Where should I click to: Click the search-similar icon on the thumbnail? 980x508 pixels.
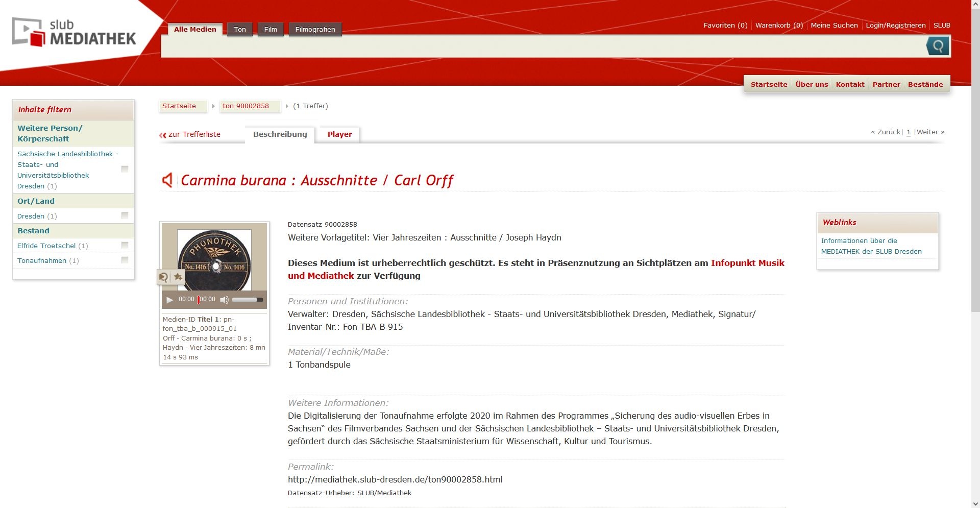163,277
